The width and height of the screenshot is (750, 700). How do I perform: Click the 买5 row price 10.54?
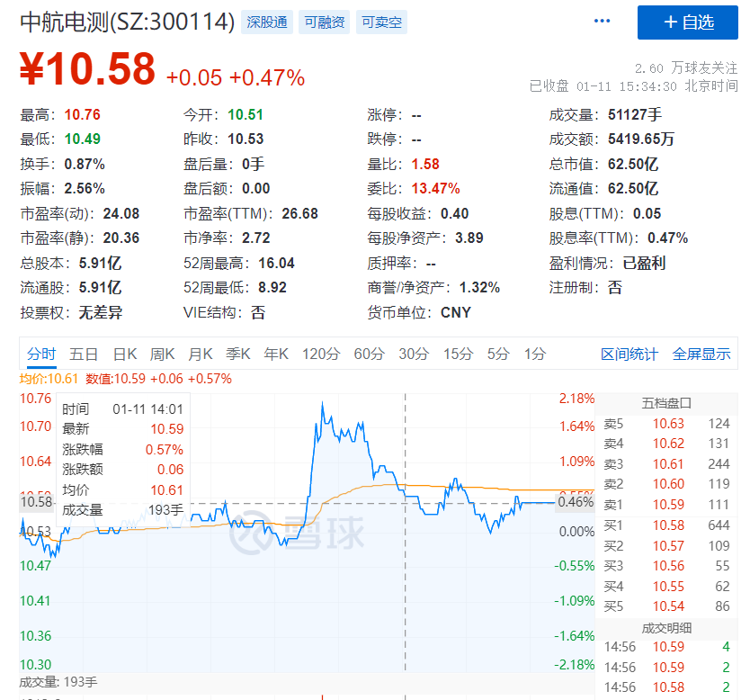[668, 606]
